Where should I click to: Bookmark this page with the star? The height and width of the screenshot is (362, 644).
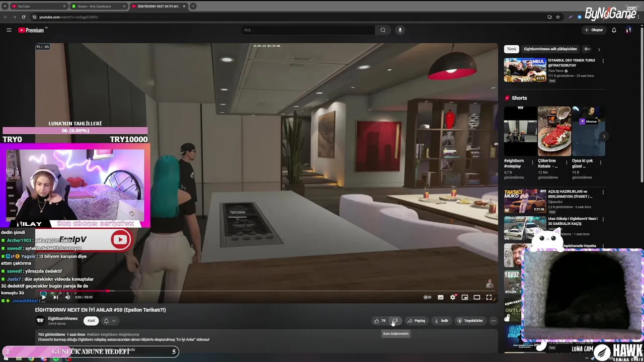[558, 17]
